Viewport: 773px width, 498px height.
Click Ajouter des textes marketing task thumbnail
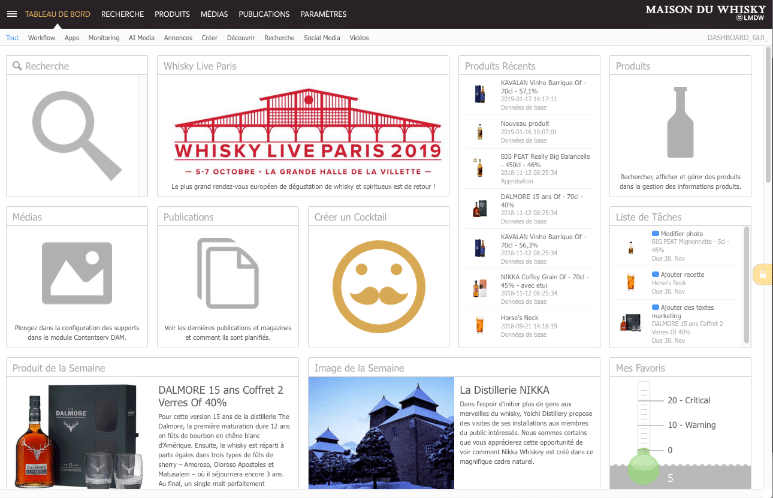pyautogui.click(x=631, y=322)
